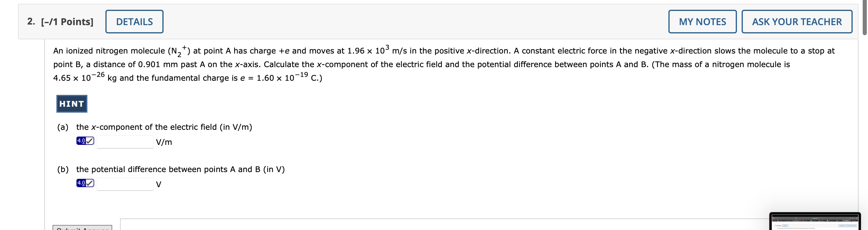Image resolution: width=868 pixels, height=230 pixels.
Task: Open the HINT for this problem
Action: tap(71, 103)
